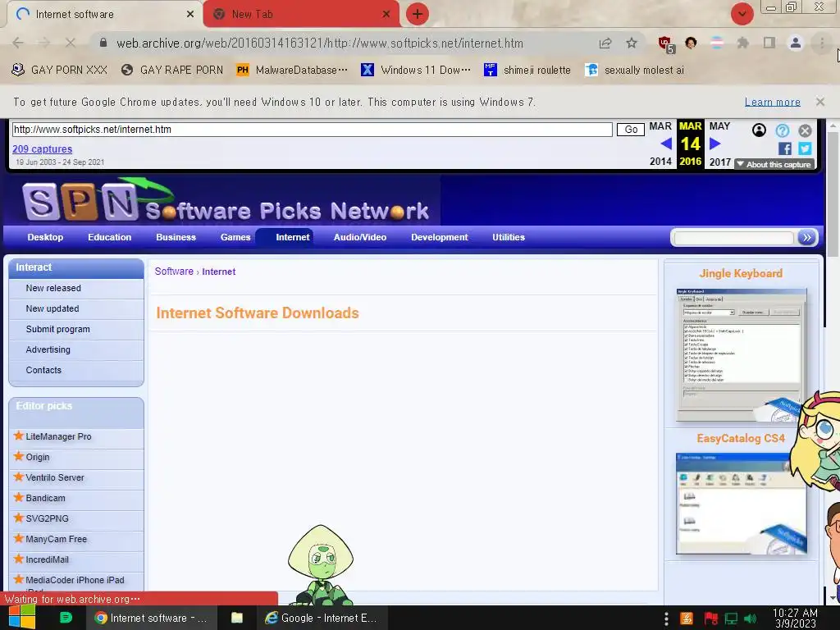Dismiss the Chrome update notification bar
The height and width of the screenshot is (630, 840).
pos(819,102)
